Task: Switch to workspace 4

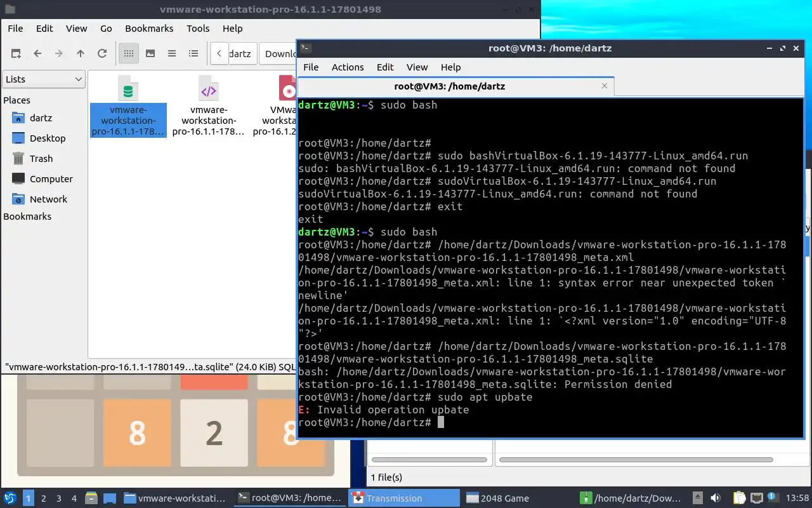Action: [x=74, y=498]
